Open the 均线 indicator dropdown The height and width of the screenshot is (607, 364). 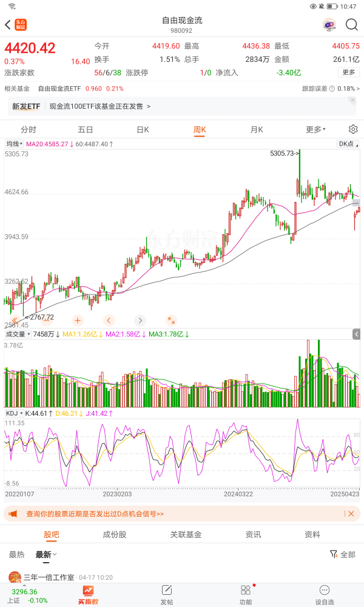pos(14,144)
